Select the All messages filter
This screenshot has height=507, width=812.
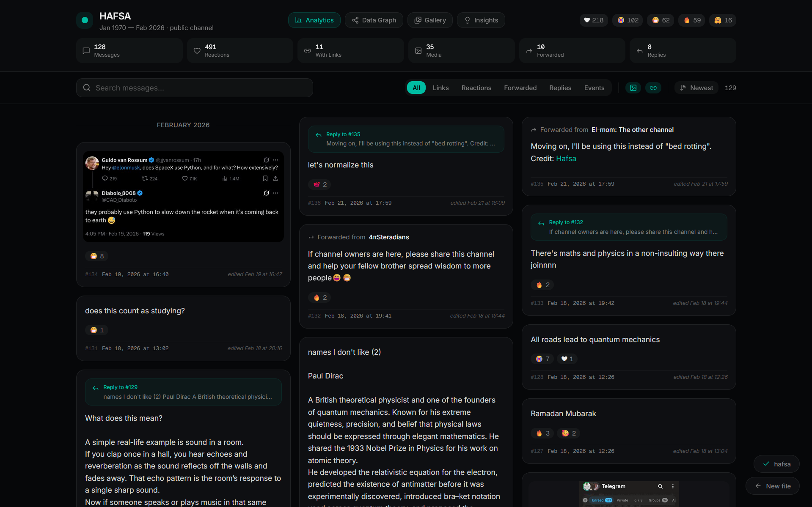(x=416, y=88)
